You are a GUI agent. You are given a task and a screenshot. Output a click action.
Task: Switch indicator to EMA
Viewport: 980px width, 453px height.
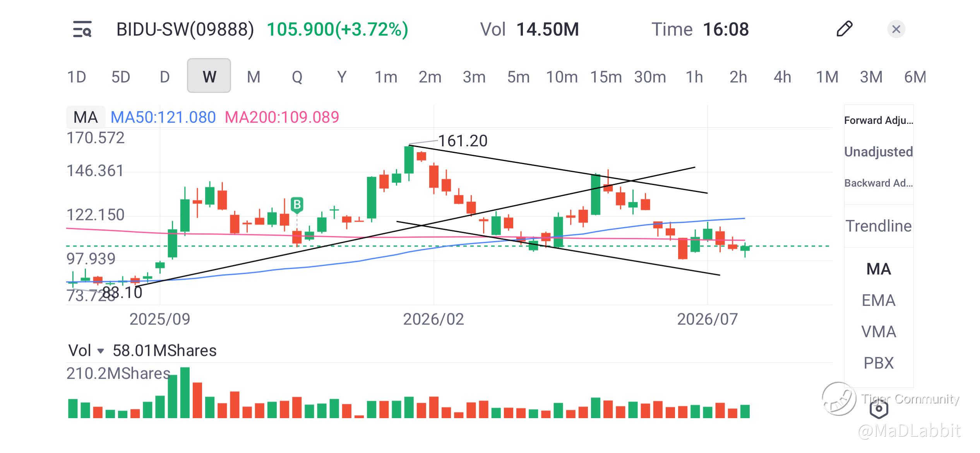click(x=879, y=300)
